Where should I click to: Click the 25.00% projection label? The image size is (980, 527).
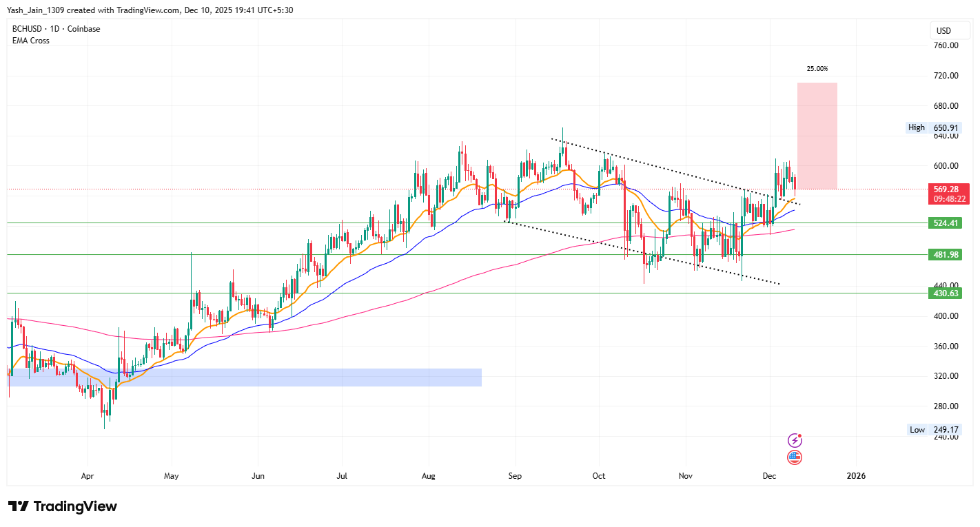(817, 69)
